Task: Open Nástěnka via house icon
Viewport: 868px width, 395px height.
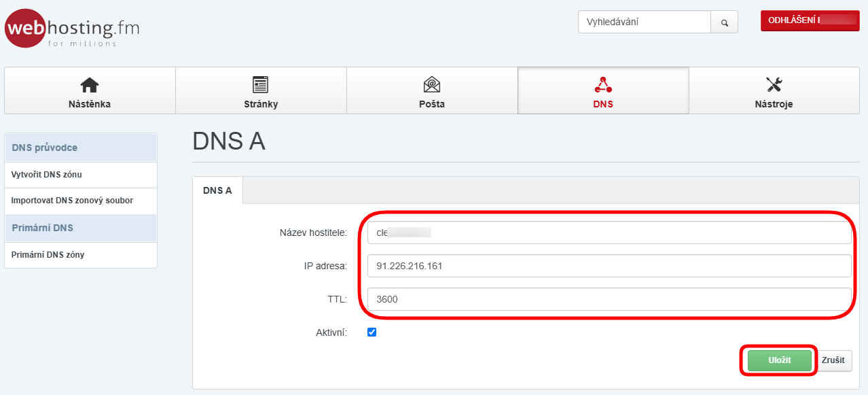Action: tap(90, 85)
